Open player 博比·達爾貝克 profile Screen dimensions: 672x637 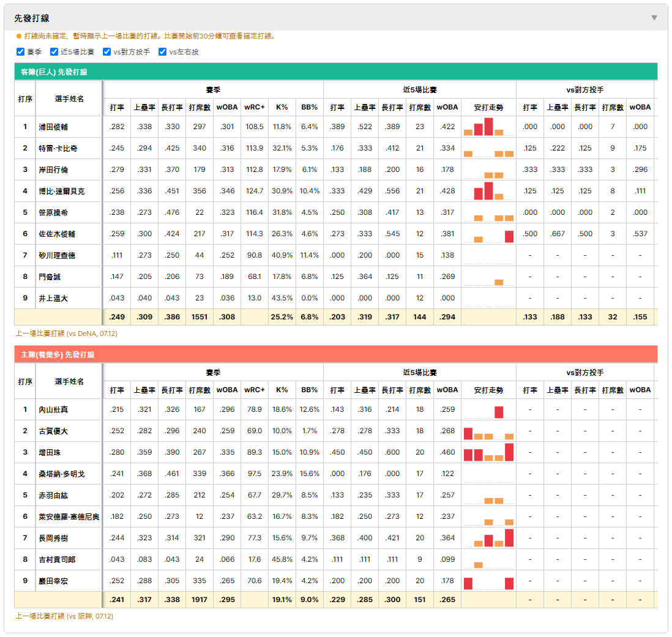tap(62, 191)
